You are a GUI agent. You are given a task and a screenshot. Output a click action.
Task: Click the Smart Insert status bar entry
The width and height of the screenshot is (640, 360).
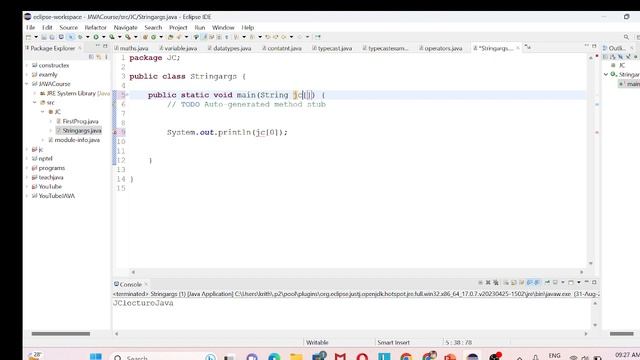pos(393,342)
